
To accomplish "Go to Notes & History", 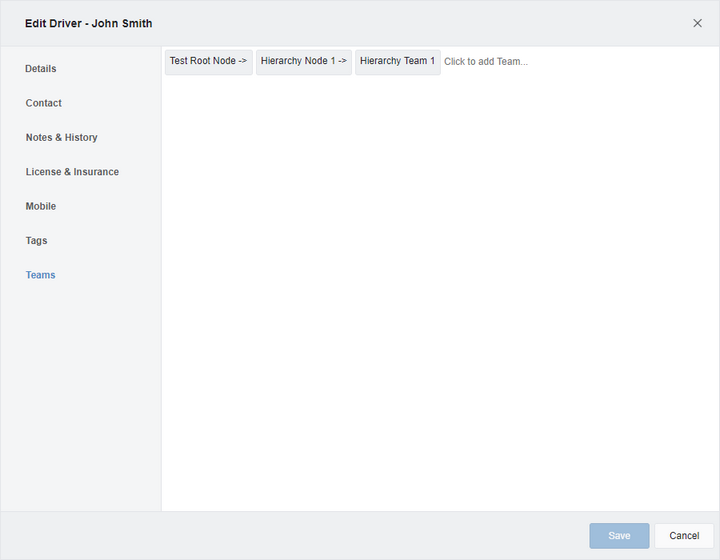I will tap(62, 138).
